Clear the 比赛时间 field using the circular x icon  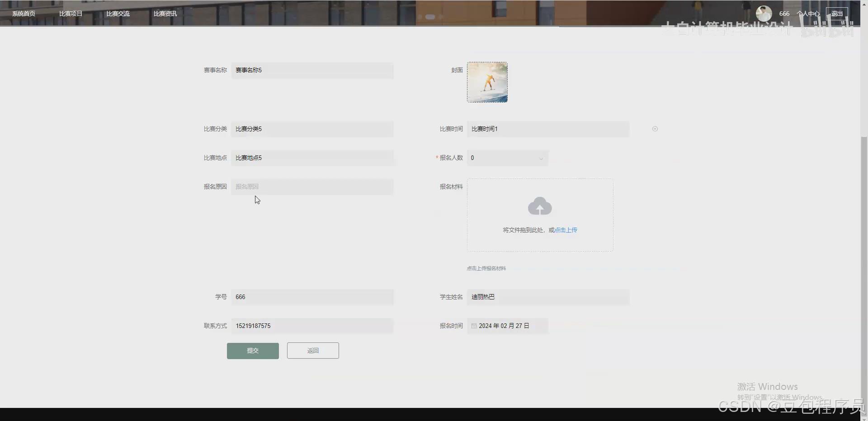[x=655, y=129]
